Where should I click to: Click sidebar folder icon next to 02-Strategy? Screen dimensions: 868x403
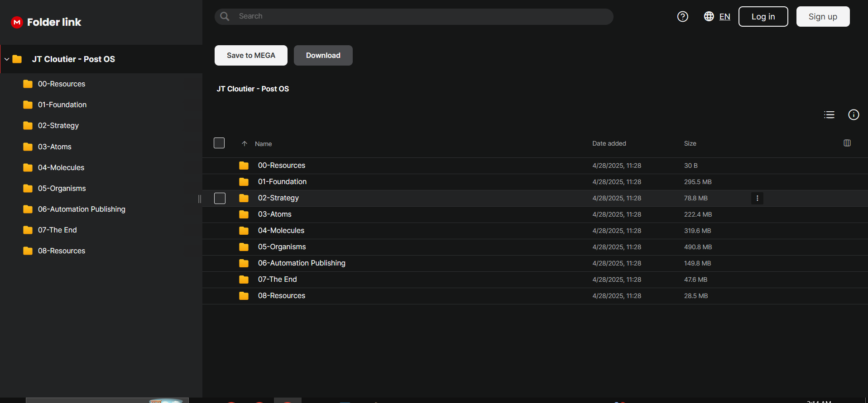[x=28, y=125]
